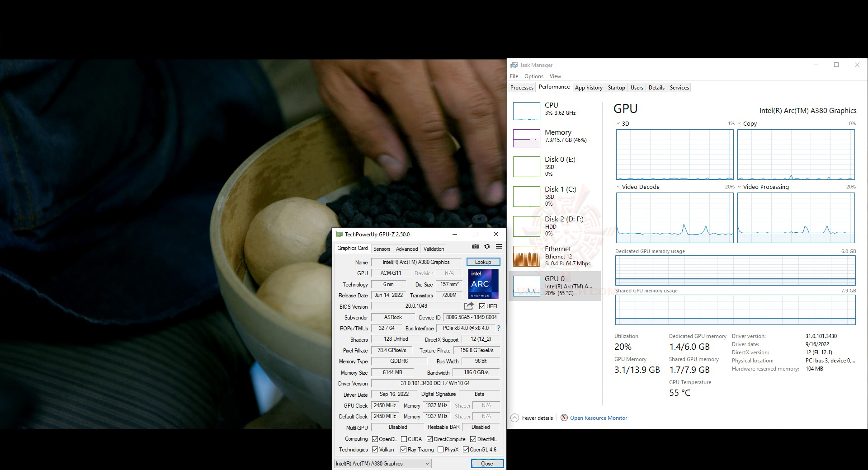Click the Lookup button in GPU-Z
868x470 pixels.
coord(482,262)
